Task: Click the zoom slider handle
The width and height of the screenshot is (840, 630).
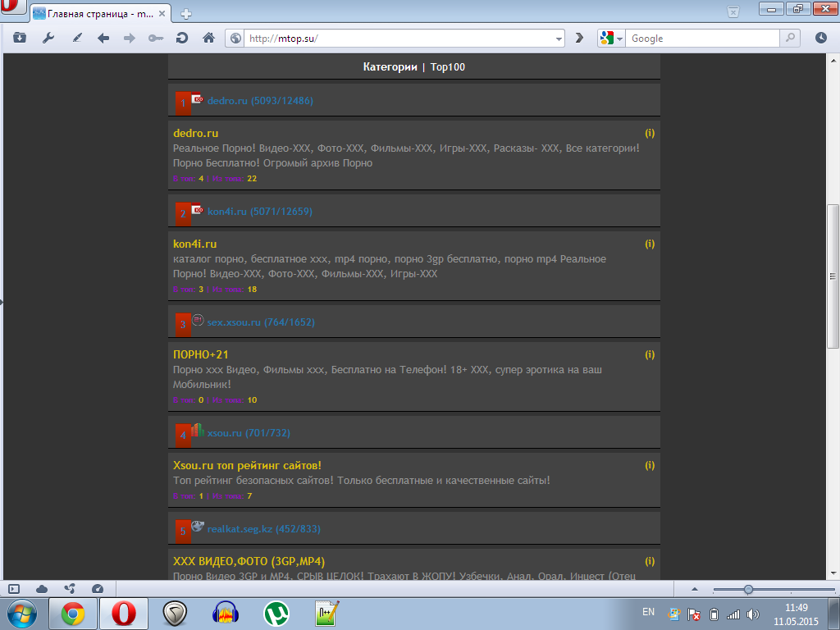Action: coord(748,589)
